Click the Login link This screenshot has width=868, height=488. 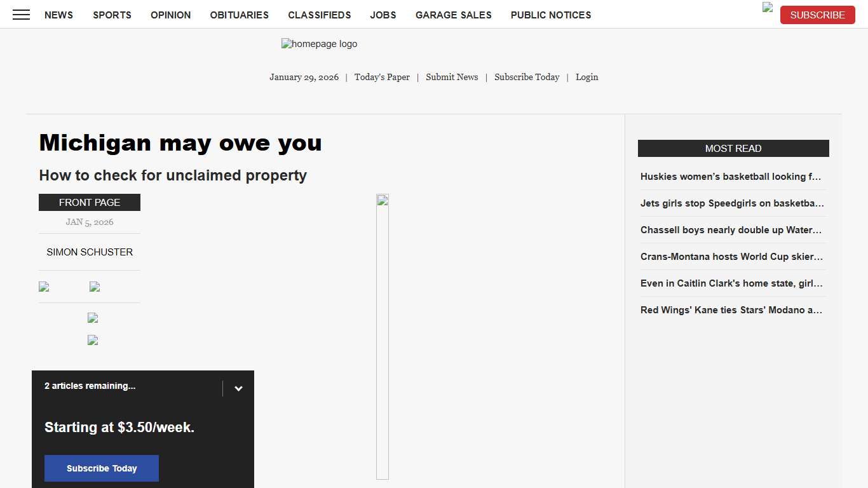[587, 77]
